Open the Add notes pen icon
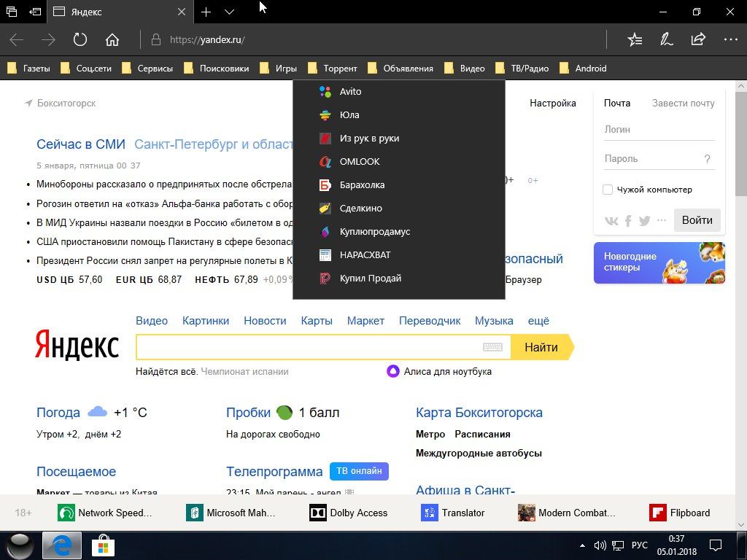 (667, 39)
